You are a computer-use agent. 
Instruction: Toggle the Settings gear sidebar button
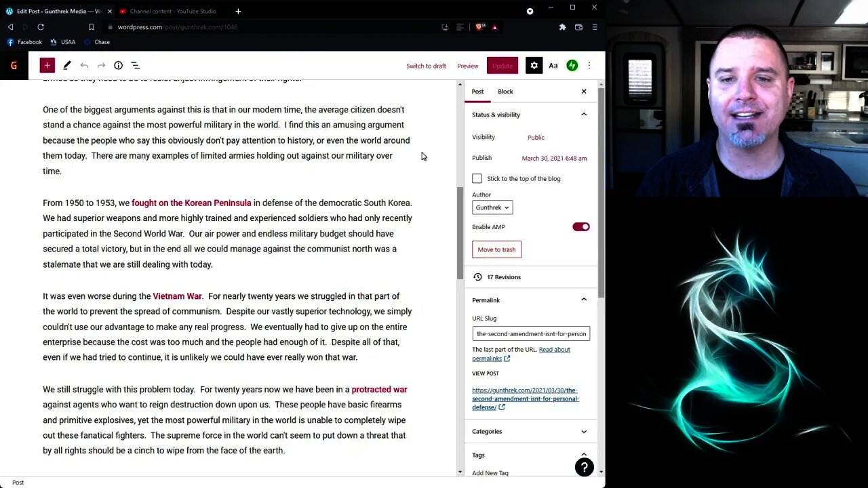pos(534,65)
